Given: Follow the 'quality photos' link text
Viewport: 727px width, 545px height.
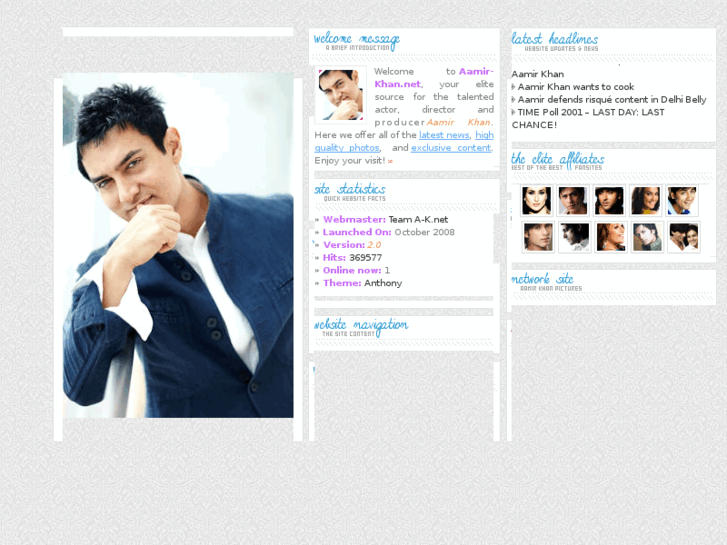Looking at the screenshot, I should pyautogui.click(x=347, y=148).
